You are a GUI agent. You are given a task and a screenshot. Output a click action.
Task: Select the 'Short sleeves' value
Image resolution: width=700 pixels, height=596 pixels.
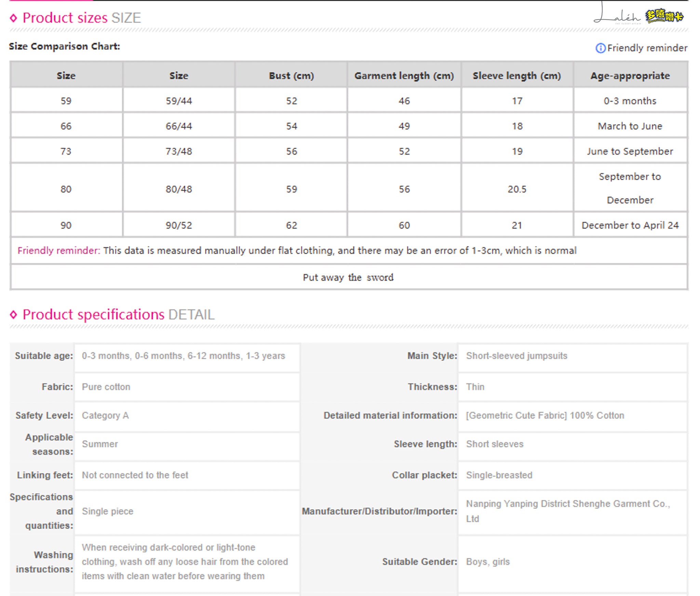[x=495, y=444]
